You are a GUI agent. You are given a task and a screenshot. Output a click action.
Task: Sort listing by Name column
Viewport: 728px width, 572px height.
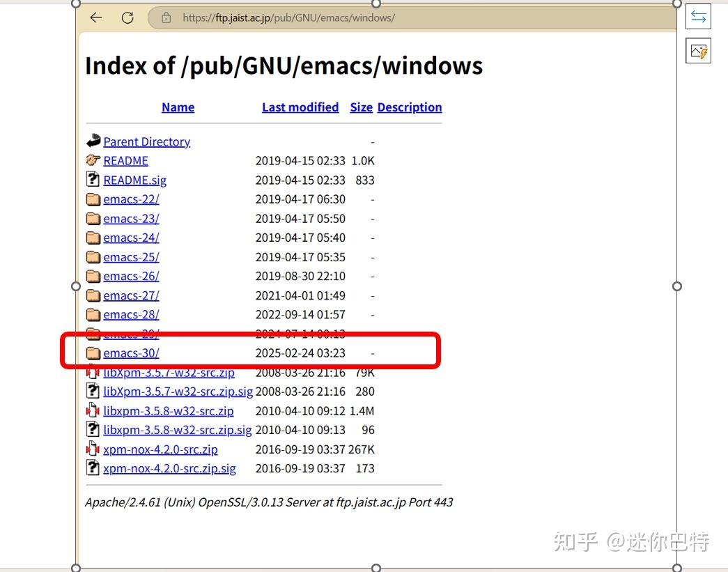[178, 107]
